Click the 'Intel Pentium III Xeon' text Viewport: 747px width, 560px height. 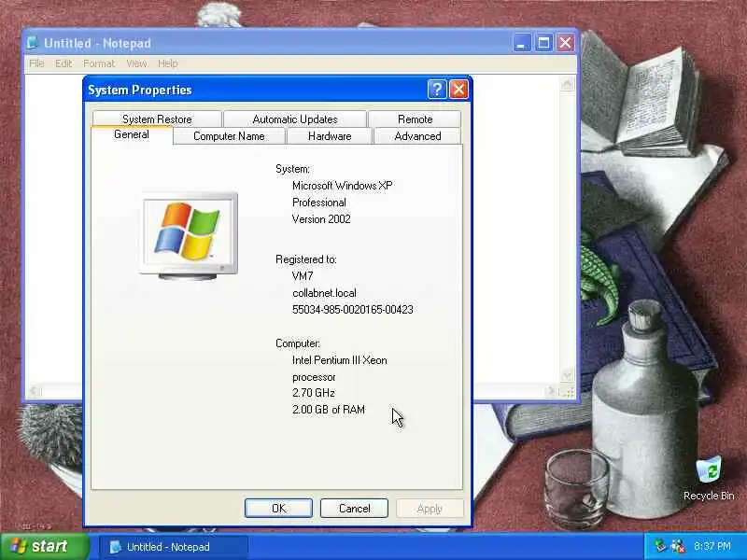coord(340,360)
